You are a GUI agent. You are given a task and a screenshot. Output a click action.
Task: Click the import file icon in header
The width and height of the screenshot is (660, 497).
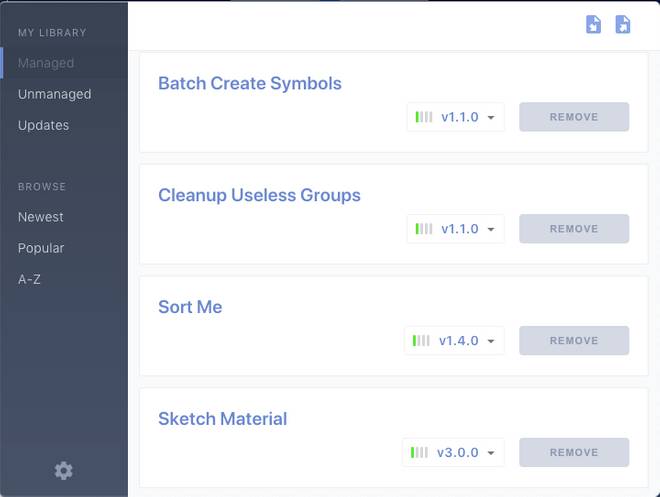(593, 24)
